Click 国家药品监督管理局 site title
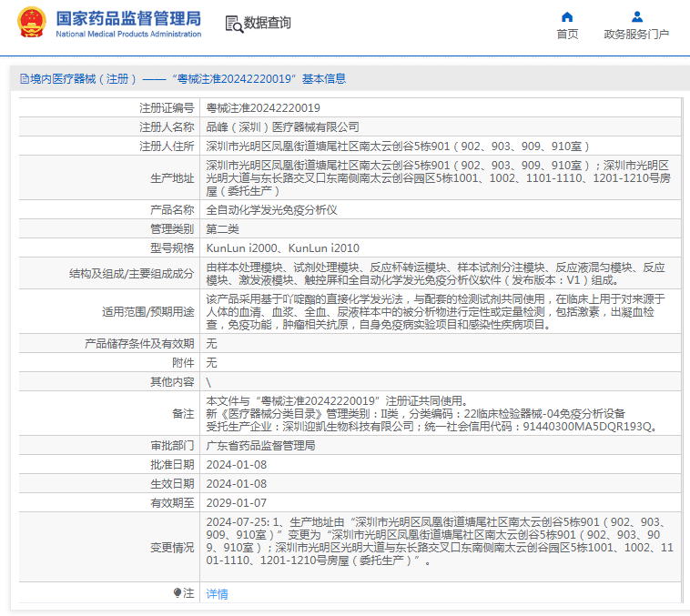The width and height of the screenshot is (690, 616). pyautogui.click(x=128, y=18)
